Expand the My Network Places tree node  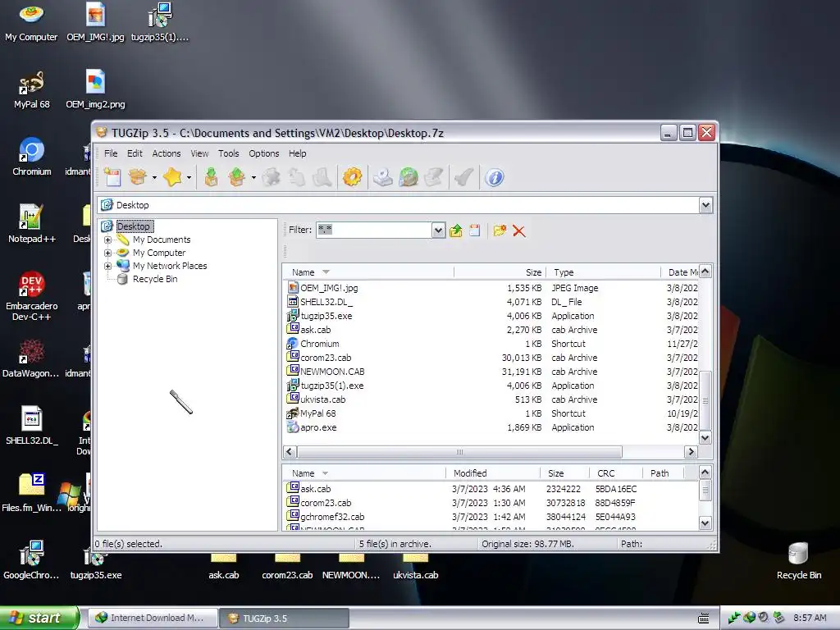107,266
